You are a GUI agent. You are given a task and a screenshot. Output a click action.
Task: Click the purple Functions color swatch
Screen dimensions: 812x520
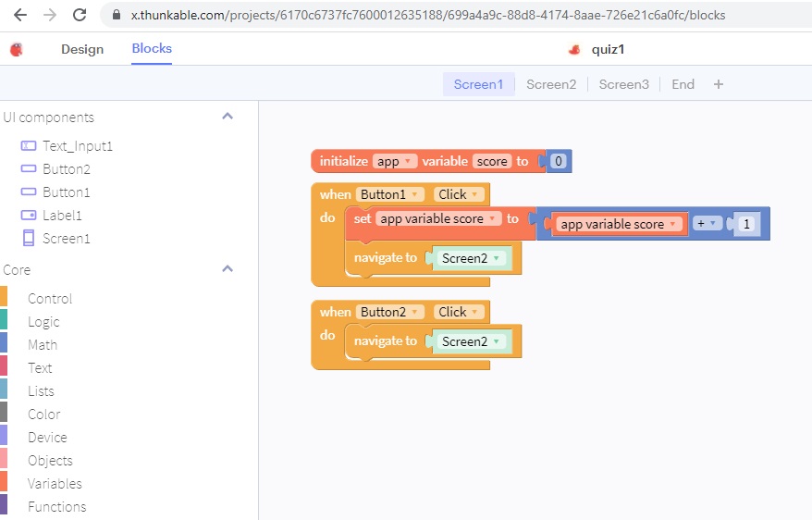click(4, 505)
